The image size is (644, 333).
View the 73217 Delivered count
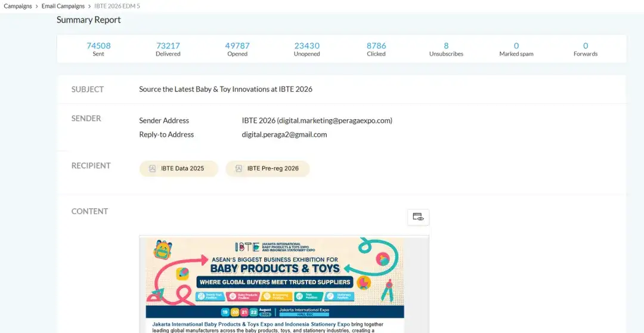(x=168, y=45)
